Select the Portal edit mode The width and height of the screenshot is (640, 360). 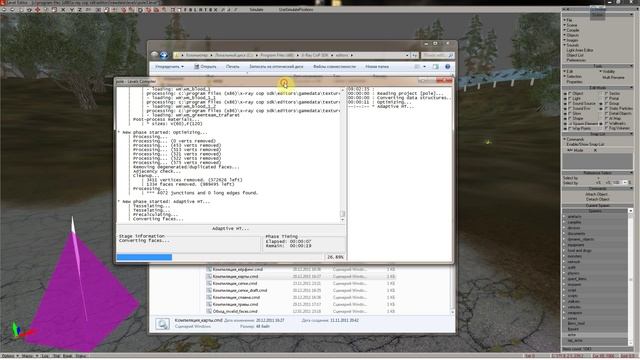611,98
